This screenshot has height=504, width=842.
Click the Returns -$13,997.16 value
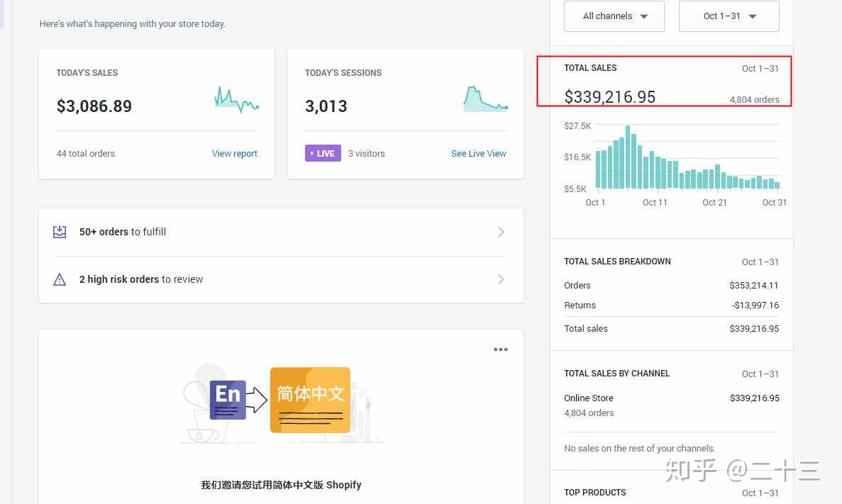755,306
